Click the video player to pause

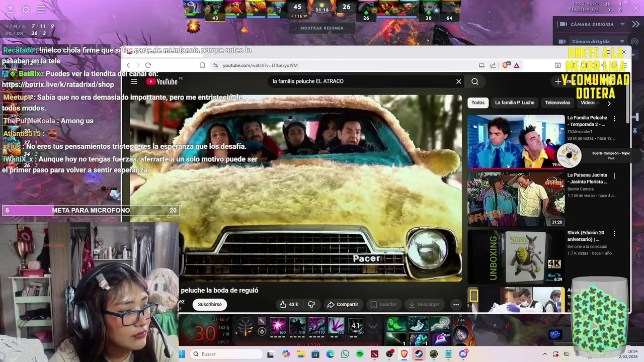pos(296,188)
